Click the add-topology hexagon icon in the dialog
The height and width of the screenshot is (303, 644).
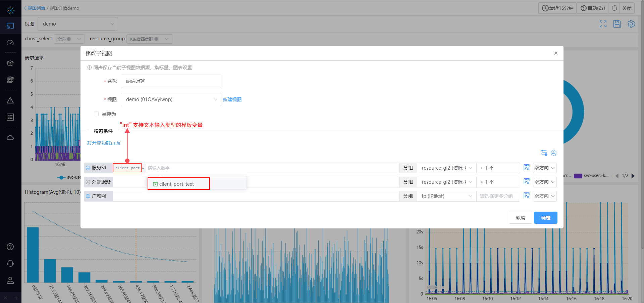pyautogui.click(x=554, y=153)
